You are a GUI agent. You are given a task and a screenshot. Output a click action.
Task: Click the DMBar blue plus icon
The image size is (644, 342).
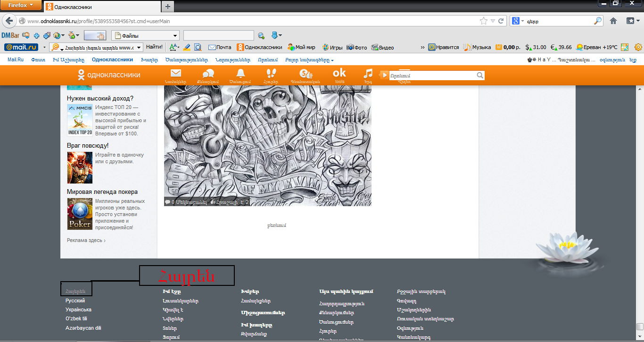[36, 35]
